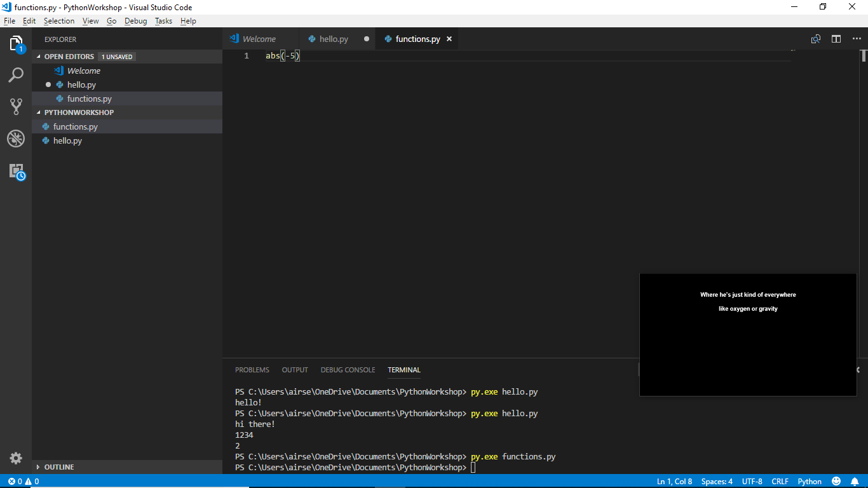Click the feedback smiley in the status bar
Viewport: 868px width, 488px height.
836,482
